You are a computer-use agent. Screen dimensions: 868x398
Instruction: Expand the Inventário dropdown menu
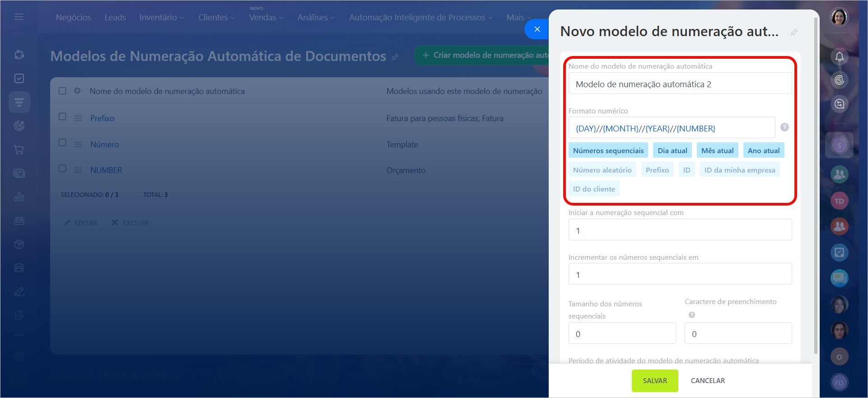162,18
